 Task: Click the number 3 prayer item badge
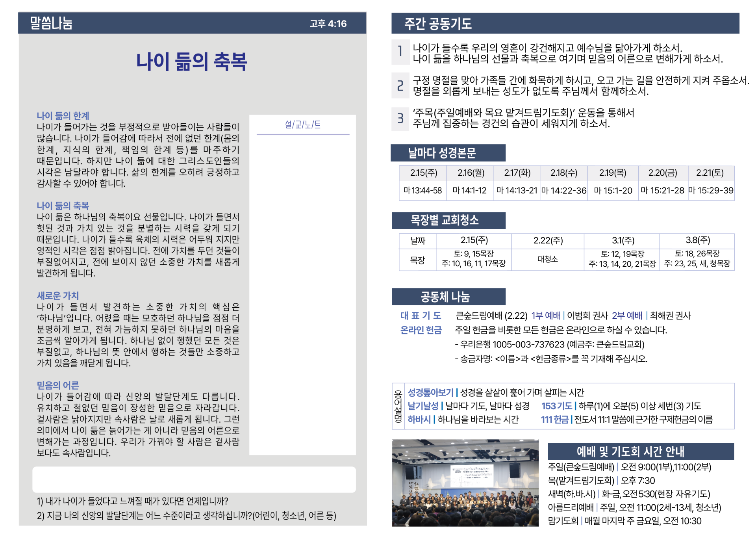coord(400,118)
